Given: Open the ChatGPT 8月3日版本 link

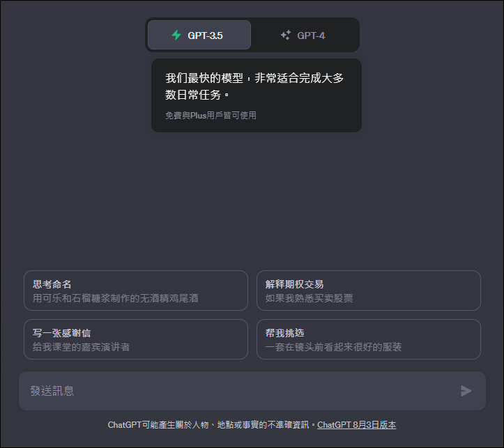Looking at the screenshot, I should 356,425.
